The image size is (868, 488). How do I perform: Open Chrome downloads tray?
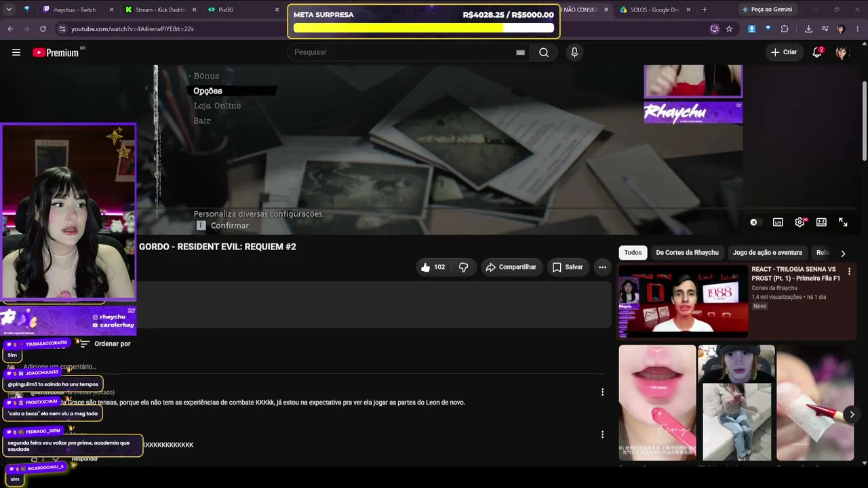(x=808, y=29)
